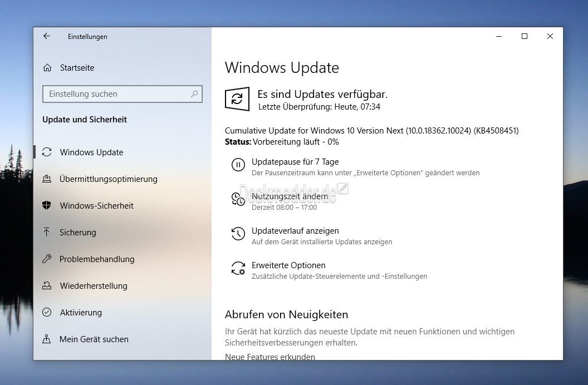The width and height of the screenshot is (588, 385).
Task: Click the Einstellung suchen search field
Action: (122, 94)
